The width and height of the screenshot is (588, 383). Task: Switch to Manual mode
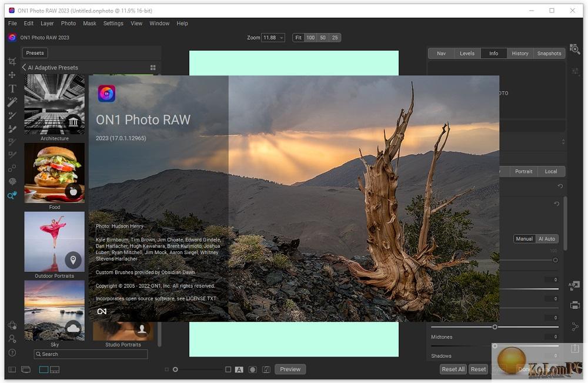point(524,239)
